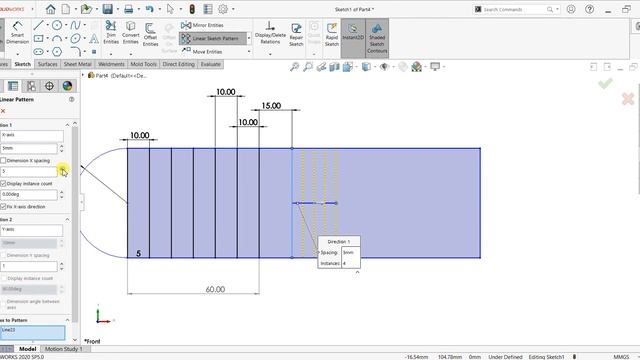Image resolution: width=640 pixels, height=360 pixels.
Task: Collapse the on-screen Direction 1 callout chevron
Action: pos(357,272)
